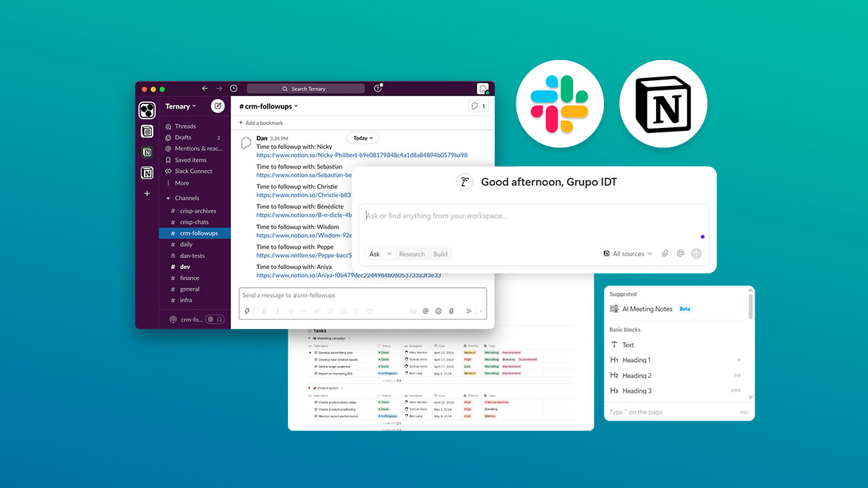Open the finance channel
The width and height of the screenshot is (868, 488).
click(x=190, y=278)
